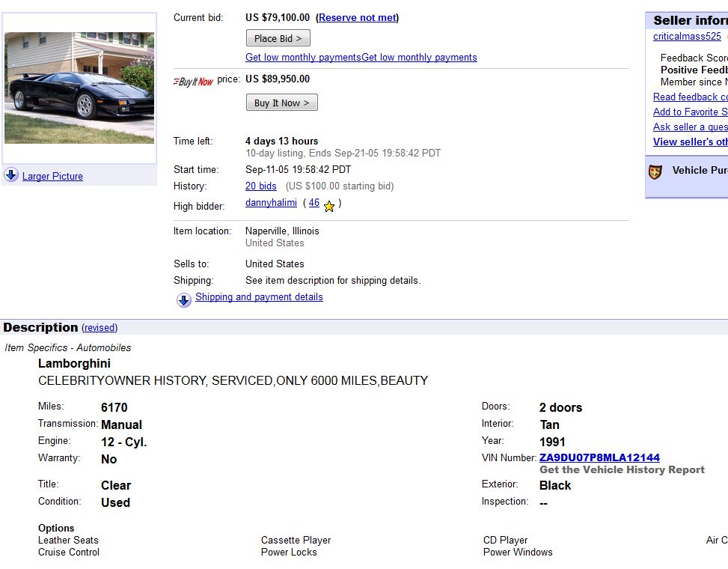
Task: Open the Larger Picture link
Action: pyautogui.click(x=52, y=177)
